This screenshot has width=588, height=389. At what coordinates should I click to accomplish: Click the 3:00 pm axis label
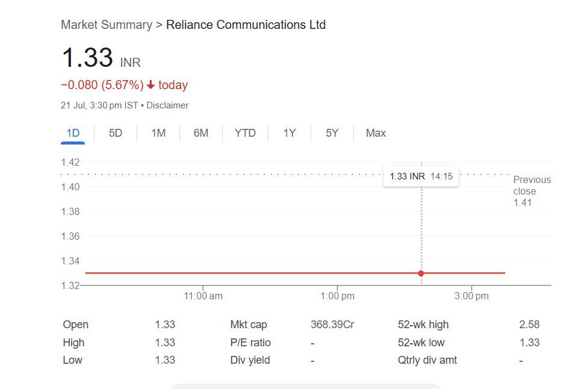tap(471, 296)
